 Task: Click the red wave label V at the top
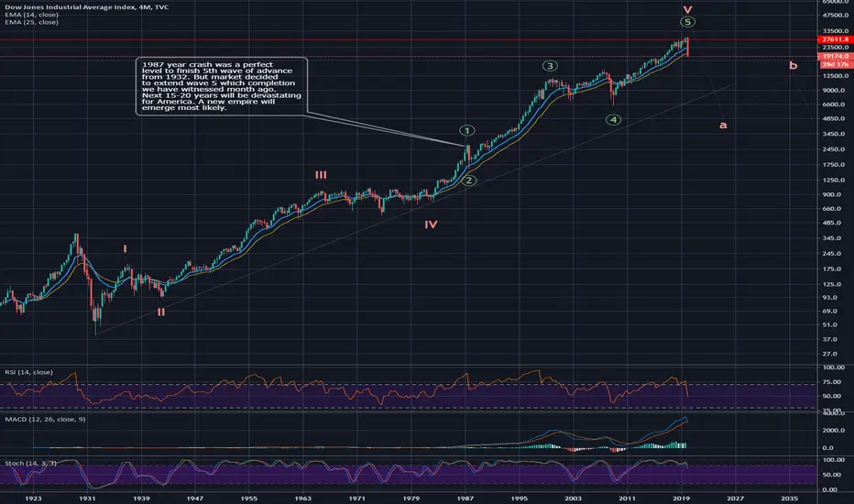tap(688, 10)
